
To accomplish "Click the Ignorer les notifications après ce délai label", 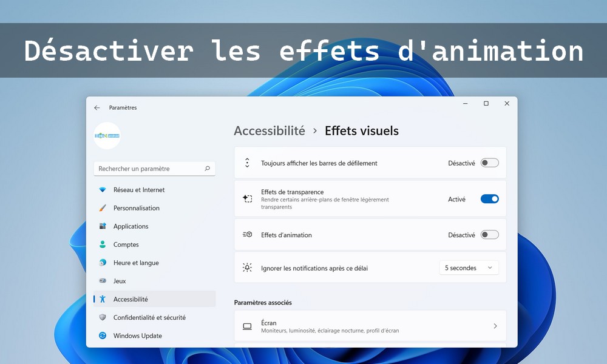I will (x=314, y=268).
